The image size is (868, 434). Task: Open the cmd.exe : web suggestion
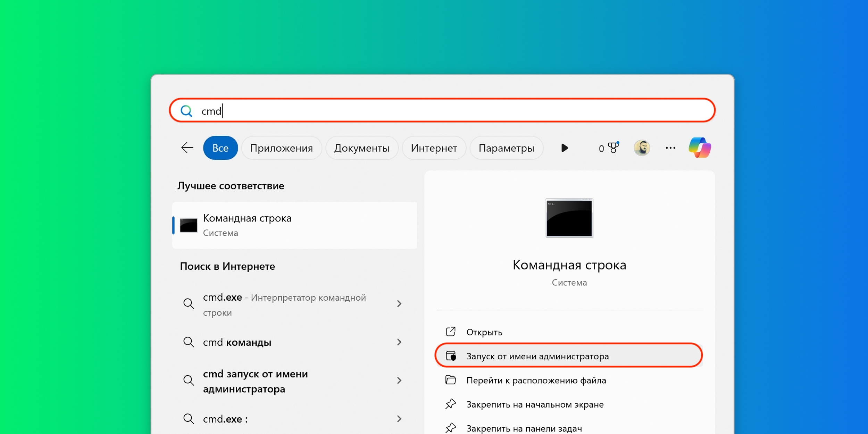point(294,419)
